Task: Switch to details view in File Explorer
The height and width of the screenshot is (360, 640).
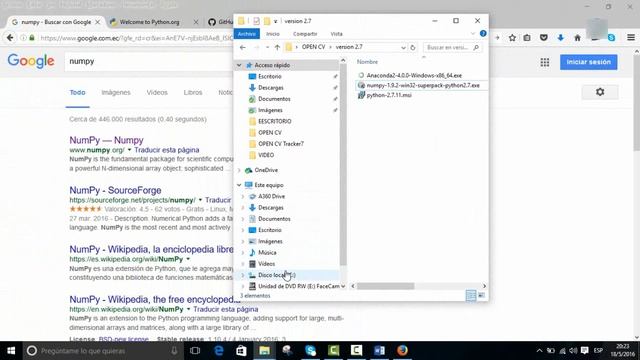Action: [x=471, y=295]
